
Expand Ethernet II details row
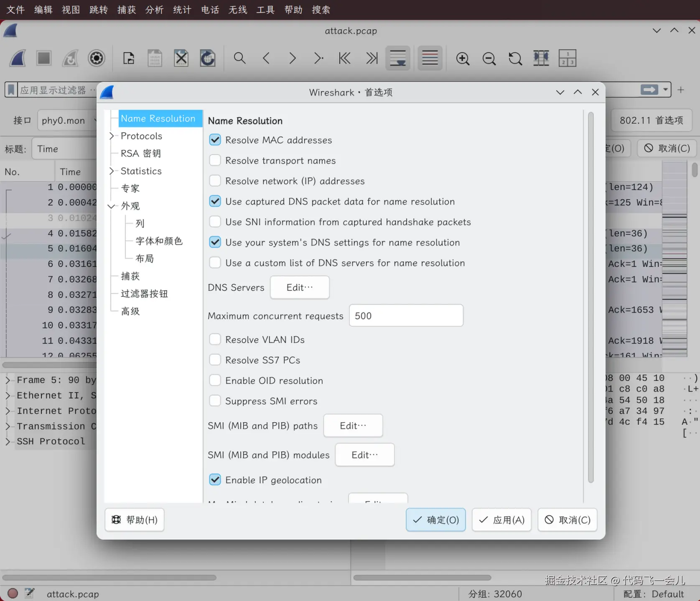pyautogui.click(x=8, y=395)
